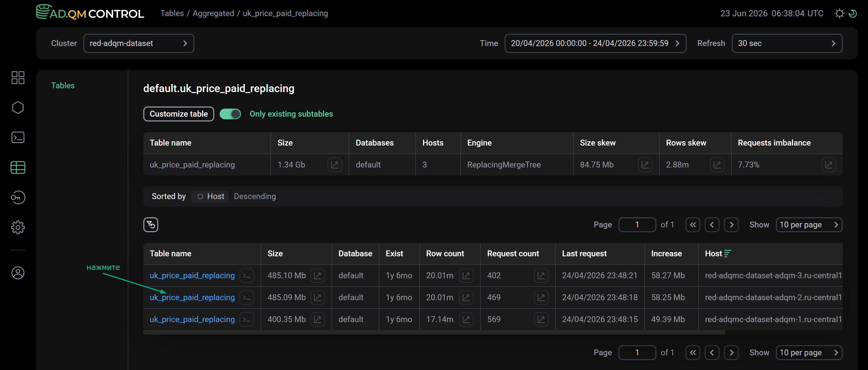Screen dimensions: 868x370
Task: Open chart for row count 20.01m on adqm-3
Action: pos(466,275)
